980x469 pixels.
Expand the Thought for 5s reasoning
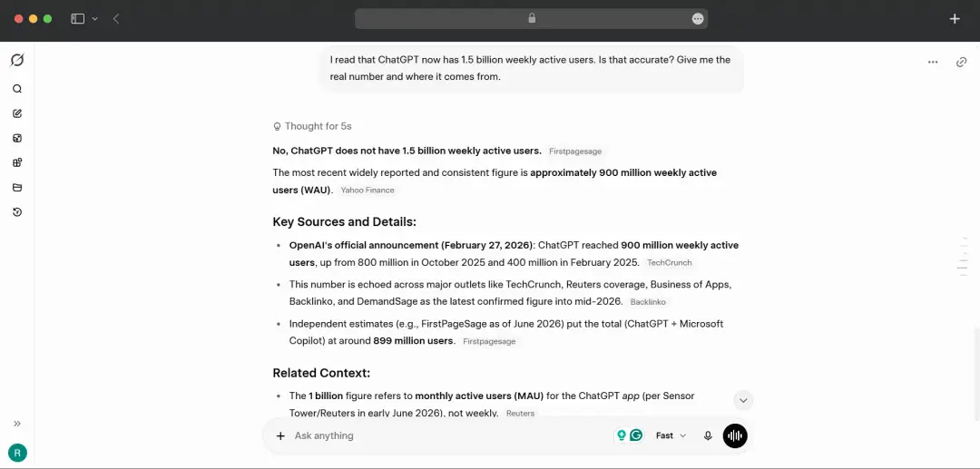click(x=312, y=126)
